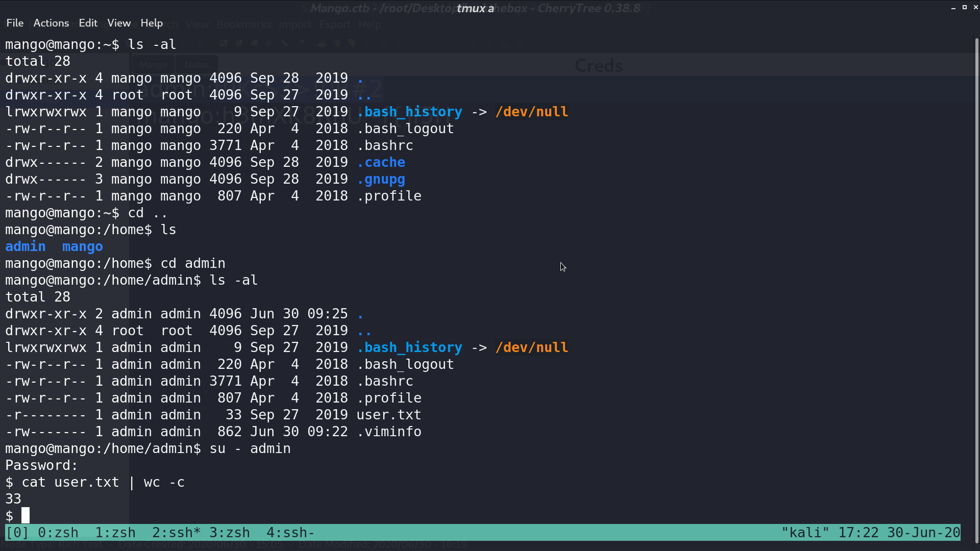The width and height of the screenshot is (980, 551).
Task: Click the terminal cursor at the prompt
Action: point(26,516)
